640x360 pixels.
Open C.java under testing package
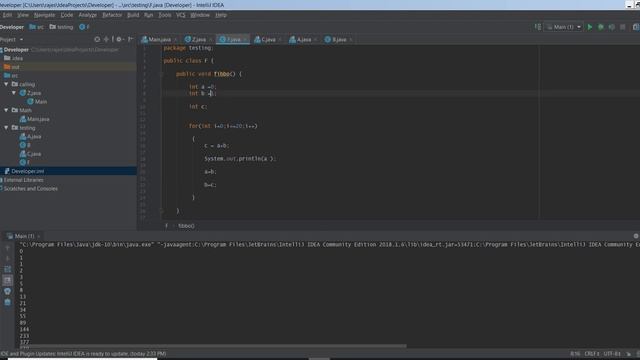pyautogui.click(x=30, y=154)
